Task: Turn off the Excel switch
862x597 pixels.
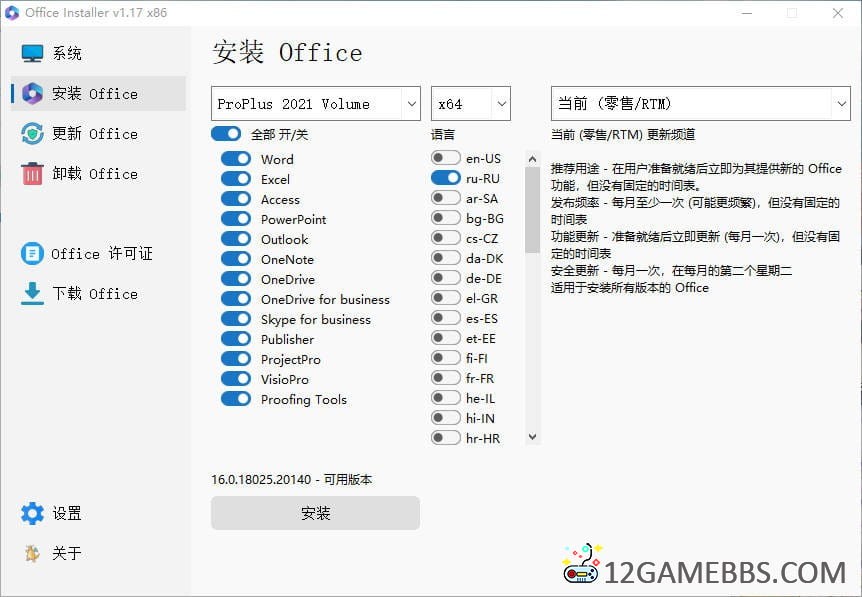Action: tap(236, 179)
